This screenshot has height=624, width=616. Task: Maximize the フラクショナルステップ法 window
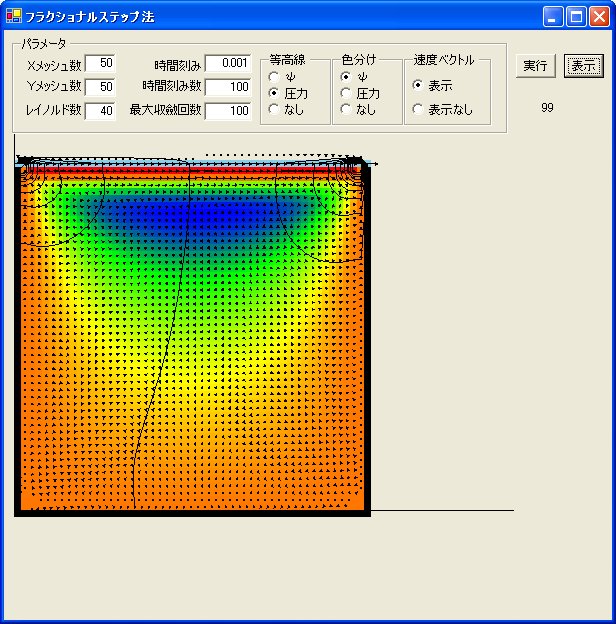coord(576,17)
